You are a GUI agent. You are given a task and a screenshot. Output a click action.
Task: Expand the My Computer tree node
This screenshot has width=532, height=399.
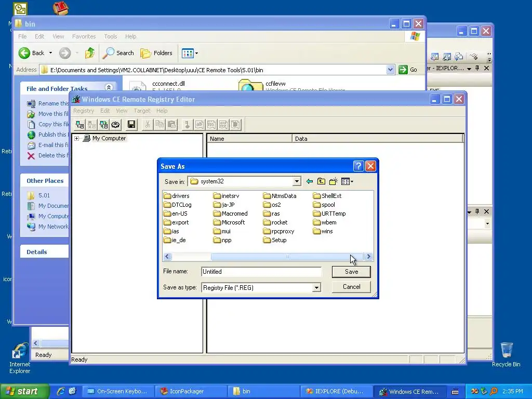click(x=77, y=138)
